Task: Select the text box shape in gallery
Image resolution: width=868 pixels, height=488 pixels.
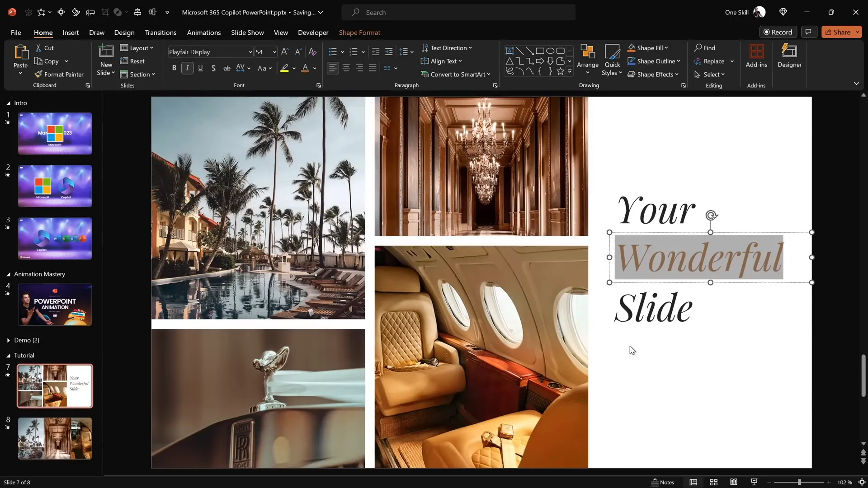Action: [509, 51]
